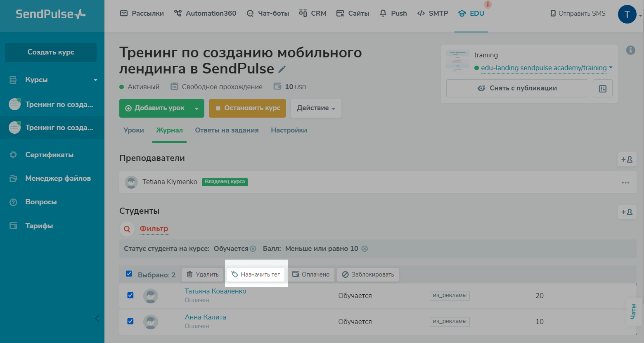This screenshot has width=644, height=343.
Task: Switch to the Уроки tab
Action: (134, 130)
